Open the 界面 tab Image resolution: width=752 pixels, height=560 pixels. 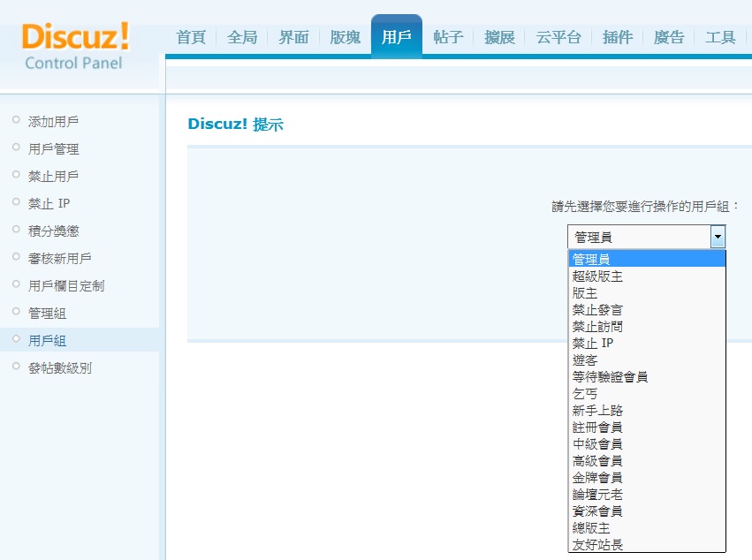coord(293,37)
